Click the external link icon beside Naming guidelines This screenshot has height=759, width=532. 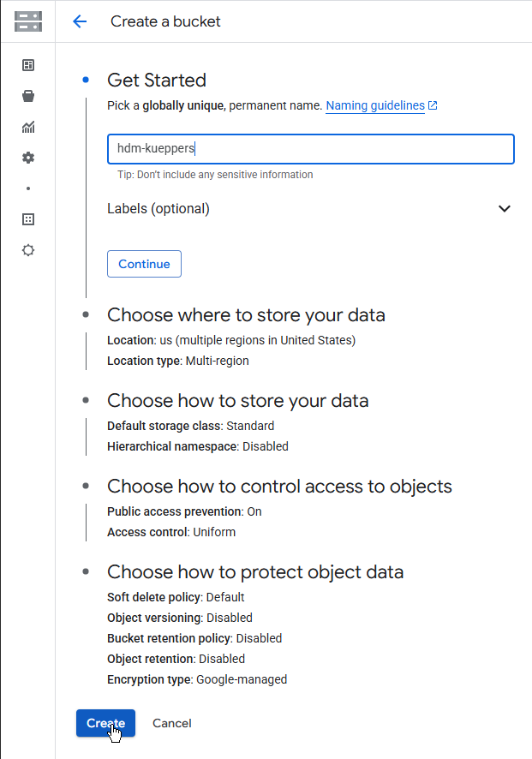(x=433, y=105)
